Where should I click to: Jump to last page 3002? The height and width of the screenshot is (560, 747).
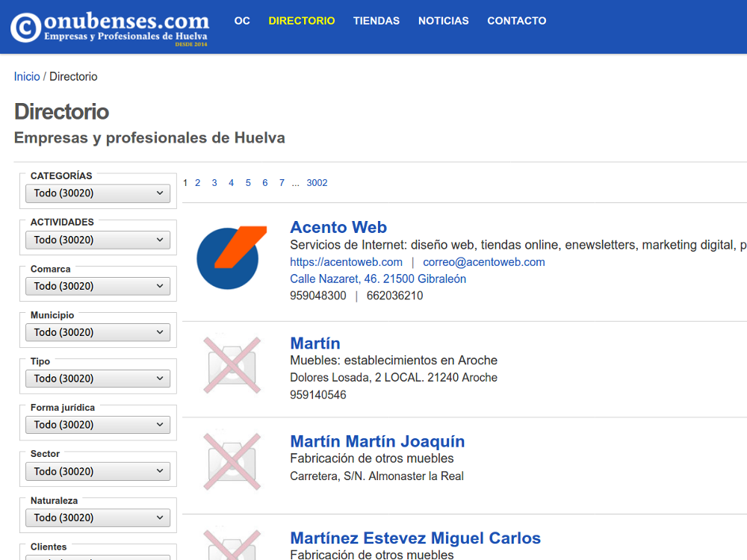(x=317, y=183)
